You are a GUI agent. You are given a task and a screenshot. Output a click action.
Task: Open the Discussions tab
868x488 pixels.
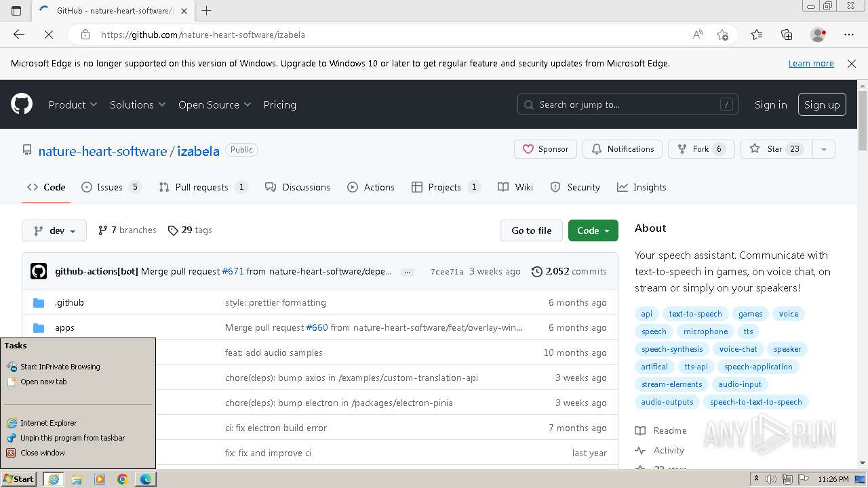point(298,187)
